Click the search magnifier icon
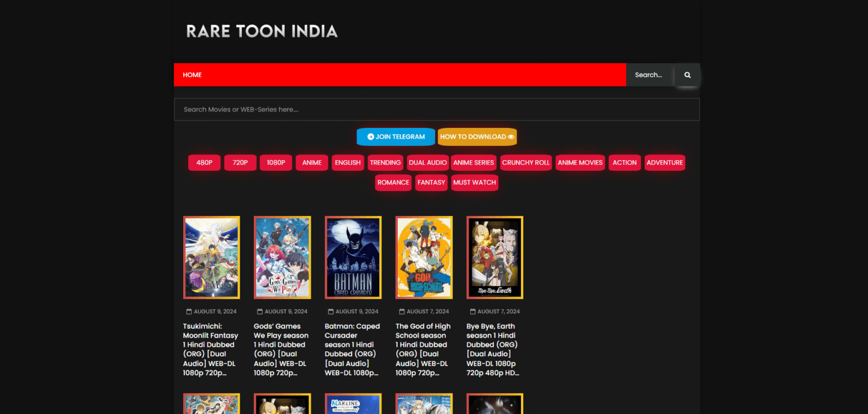 point(687,74)
